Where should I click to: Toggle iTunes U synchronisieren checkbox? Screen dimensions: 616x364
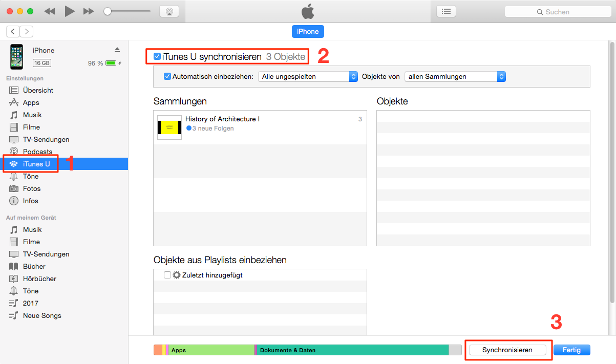pyautogui.click(x=157, y=57)
